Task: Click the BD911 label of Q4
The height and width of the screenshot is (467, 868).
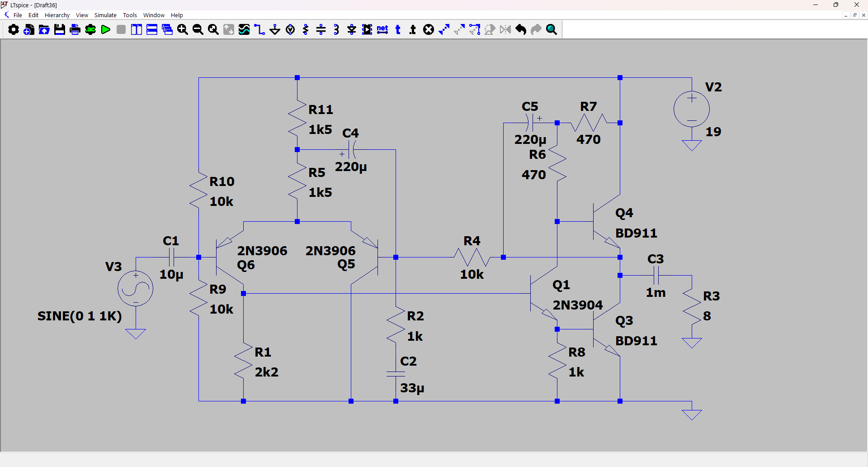Action: pos(636,233)
